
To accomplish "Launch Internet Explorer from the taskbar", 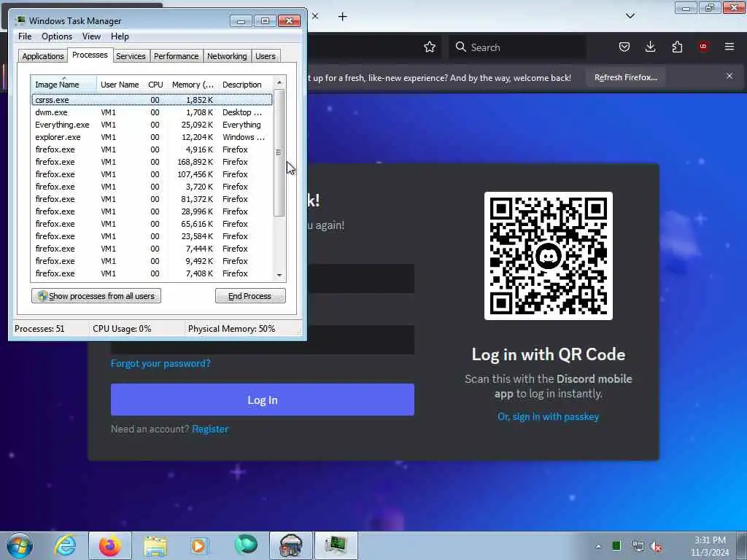I will coord(65,545).
